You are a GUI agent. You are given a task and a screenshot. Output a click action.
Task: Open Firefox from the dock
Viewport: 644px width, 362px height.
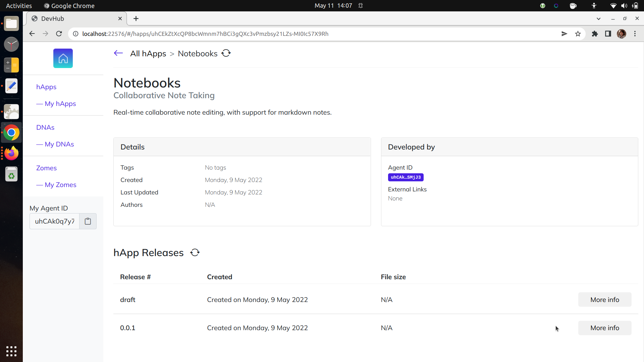(x=11, y=154)
